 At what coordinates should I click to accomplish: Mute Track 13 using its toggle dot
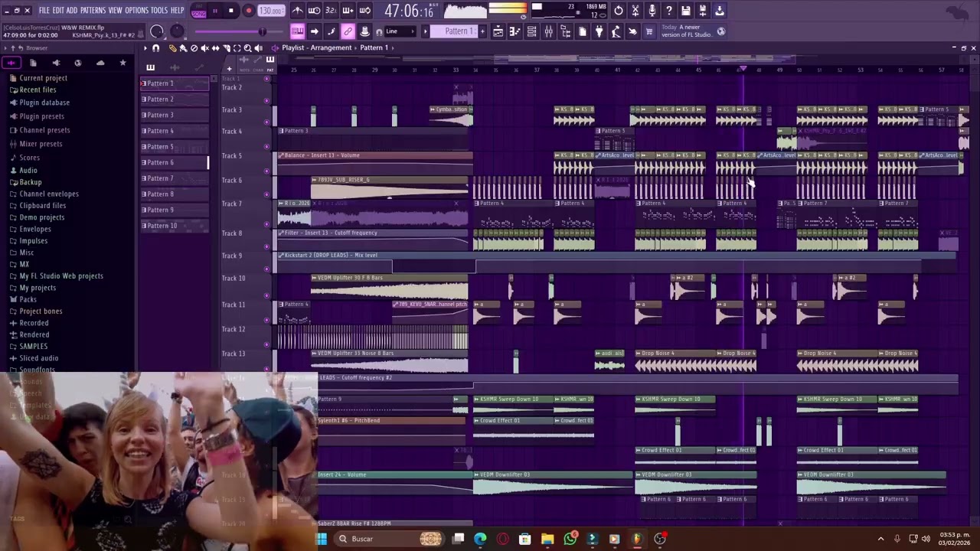(266, 367)
